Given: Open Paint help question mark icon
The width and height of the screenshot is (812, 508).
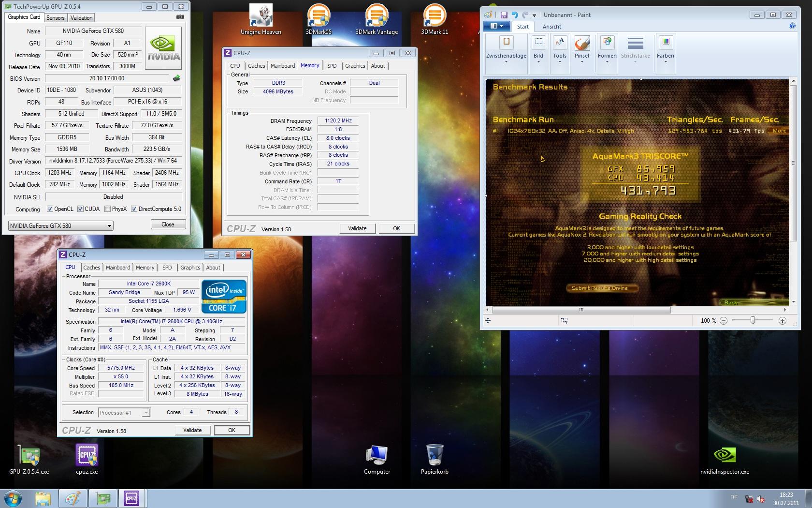Looking at the screenshot, I should [x=792, y=26].
